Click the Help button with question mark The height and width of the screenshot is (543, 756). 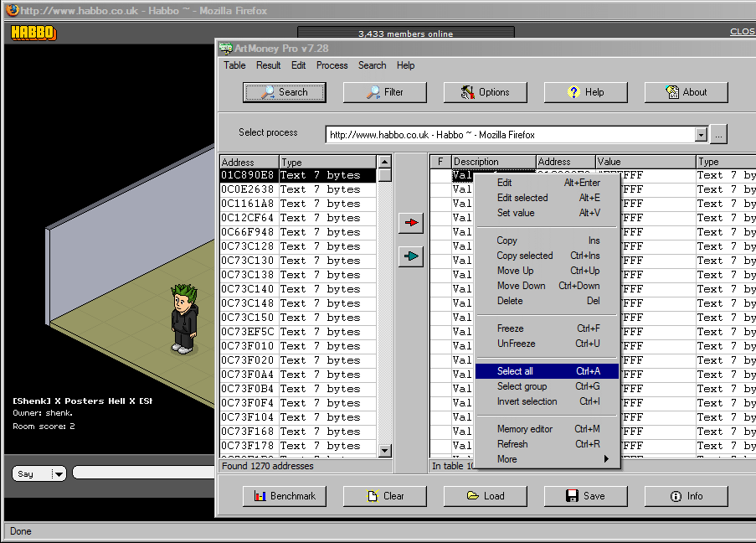pyautogui.click(x=586, y=92)
